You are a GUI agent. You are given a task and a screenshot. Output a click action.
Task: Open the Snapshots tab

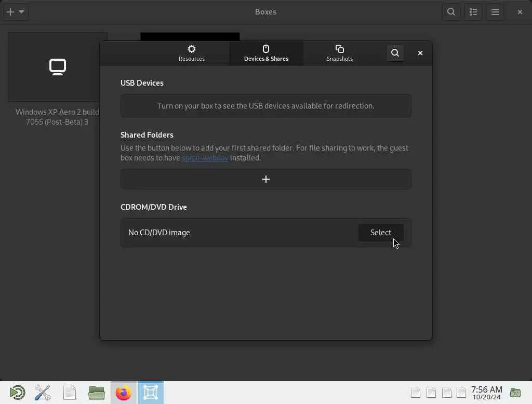[x=339, y=53]
